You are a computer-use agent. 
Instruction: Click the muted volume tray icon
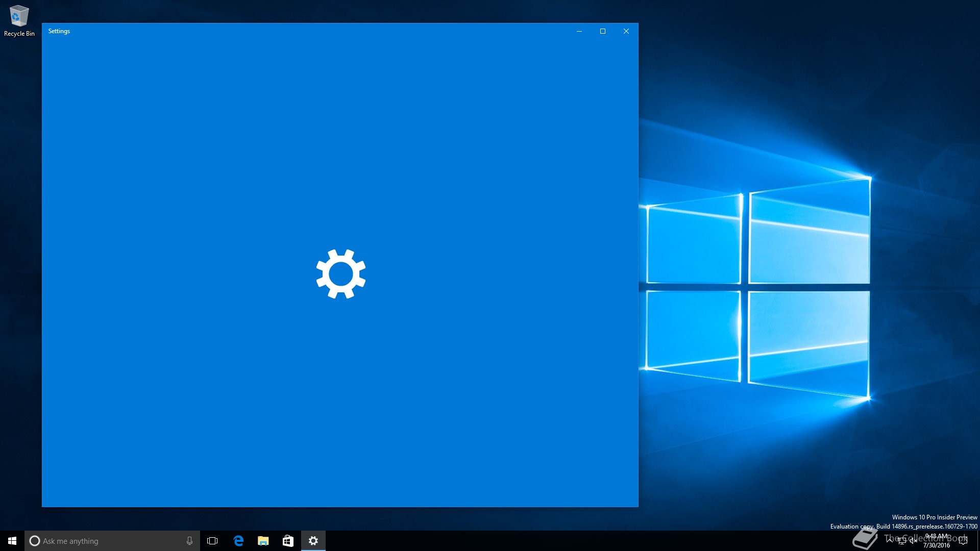pos(914,541)
